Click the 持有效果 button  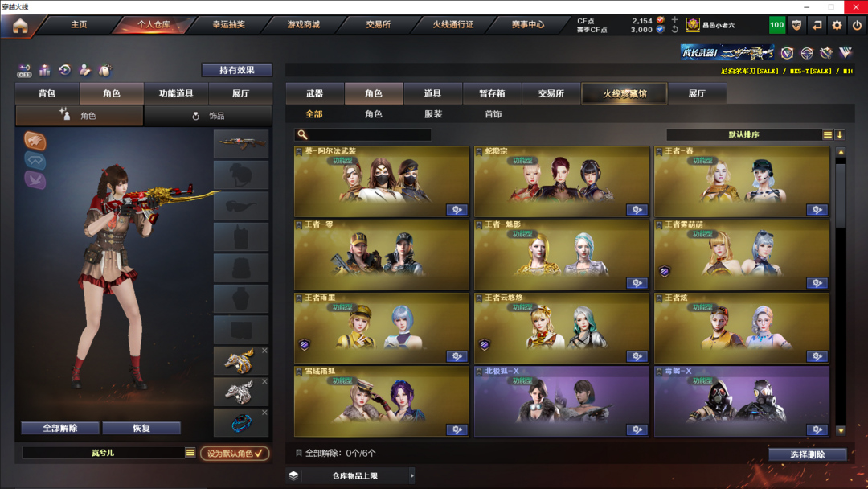pos(237,70)
